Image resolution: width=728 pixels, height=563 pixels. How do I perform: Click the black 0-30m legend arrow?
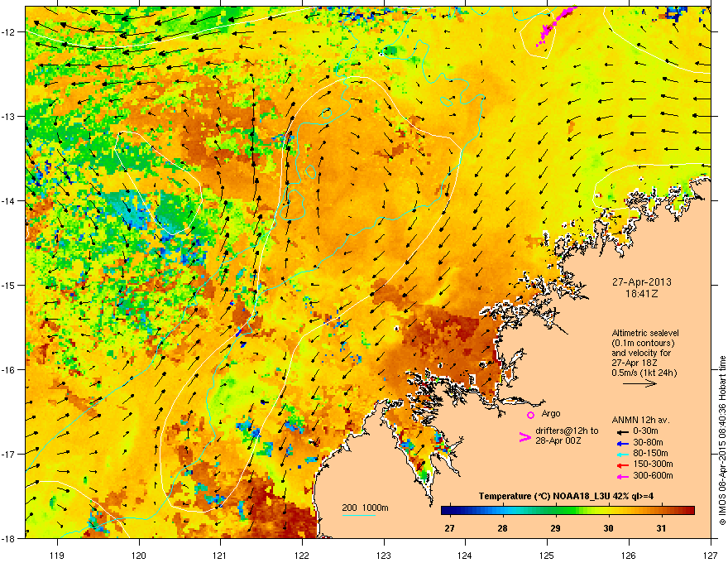click(621, 431)
